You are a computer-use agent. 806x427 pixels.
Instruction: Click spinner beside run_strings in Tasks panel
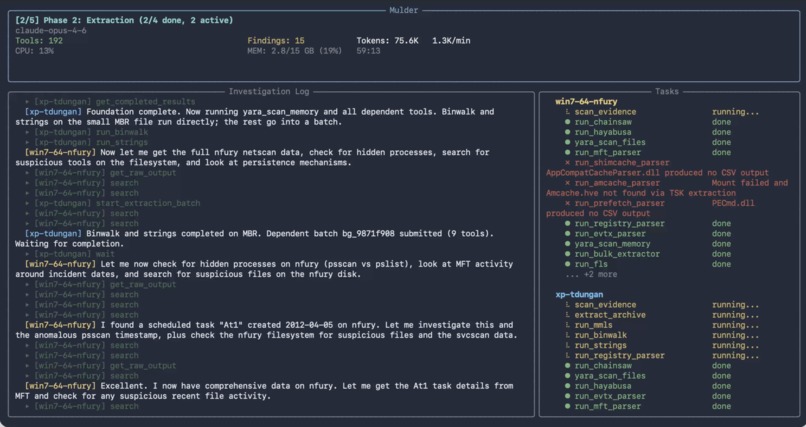click(x=567, y=345)
